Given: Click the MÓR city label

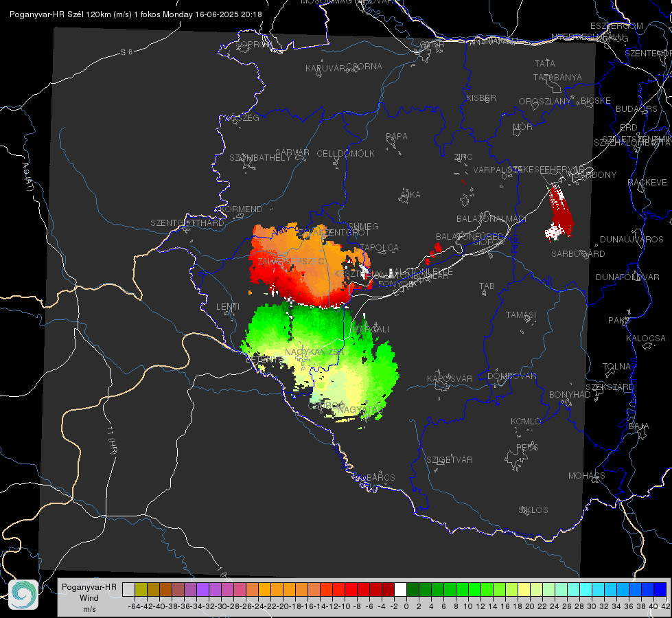Looking at the screenshot, I should click(x=523, y=127).
